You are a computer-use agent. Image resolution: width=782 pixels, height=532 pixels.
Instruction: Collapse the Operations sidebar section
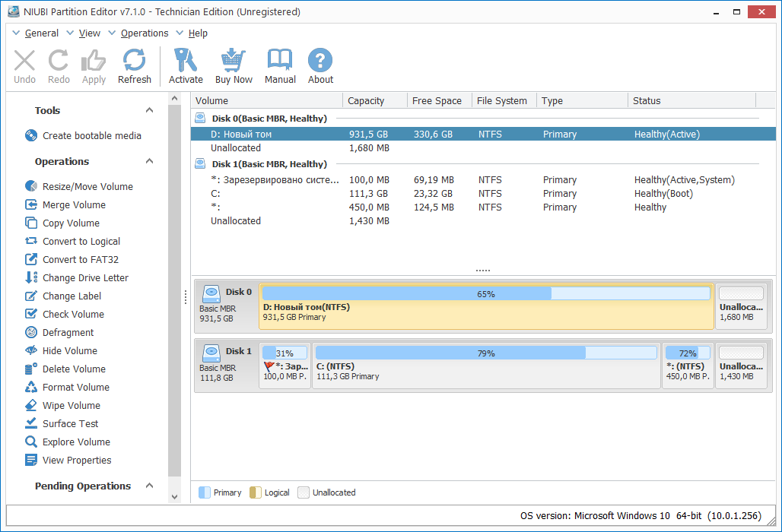point(149,161)
